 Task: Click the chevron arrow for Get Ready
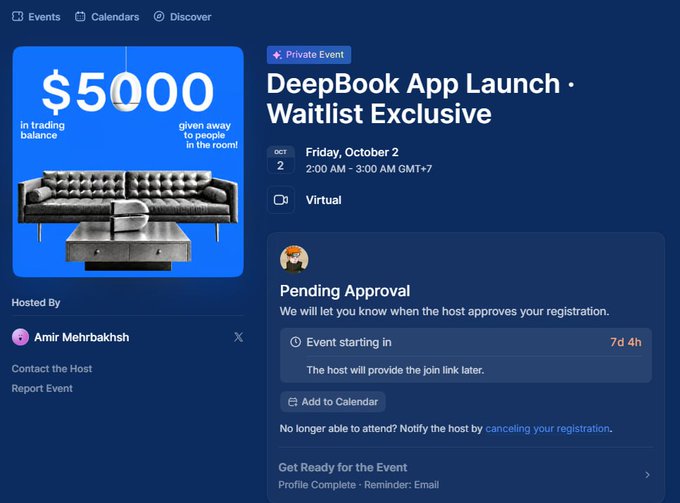[647, 475]
